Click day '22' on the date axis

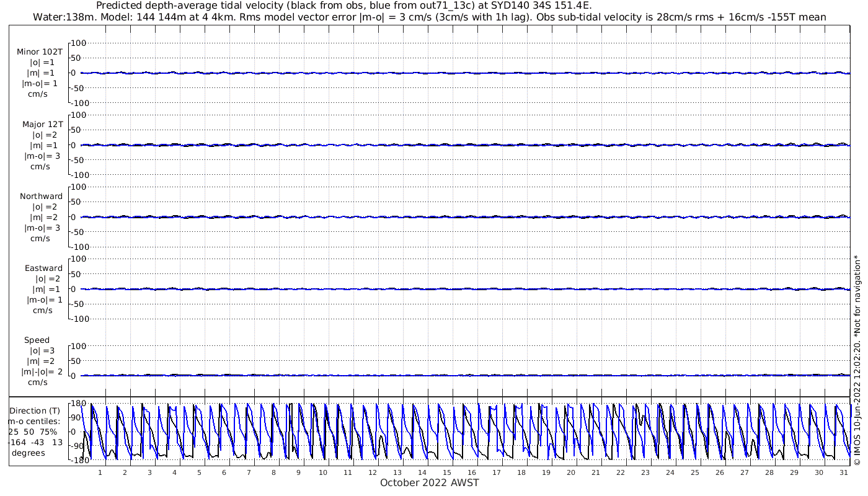tap(621, 472)
